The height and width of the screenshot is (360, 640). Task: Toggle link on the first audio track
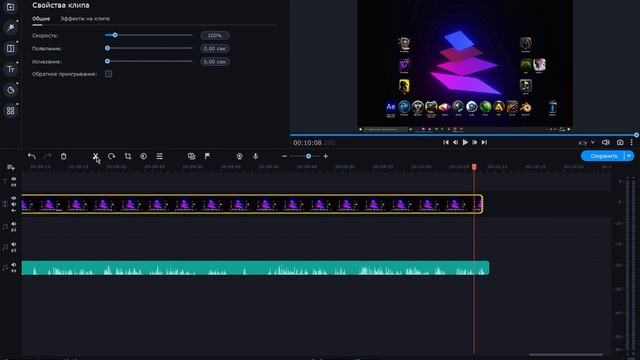pyautogui.click(x=13, y=230)
